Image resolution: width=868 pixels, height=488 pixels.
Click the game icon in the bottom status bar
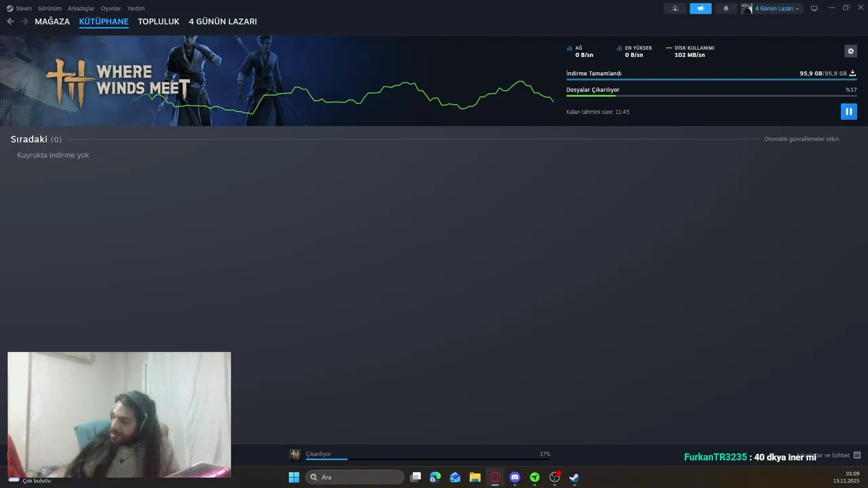click(x=295, y=455)
